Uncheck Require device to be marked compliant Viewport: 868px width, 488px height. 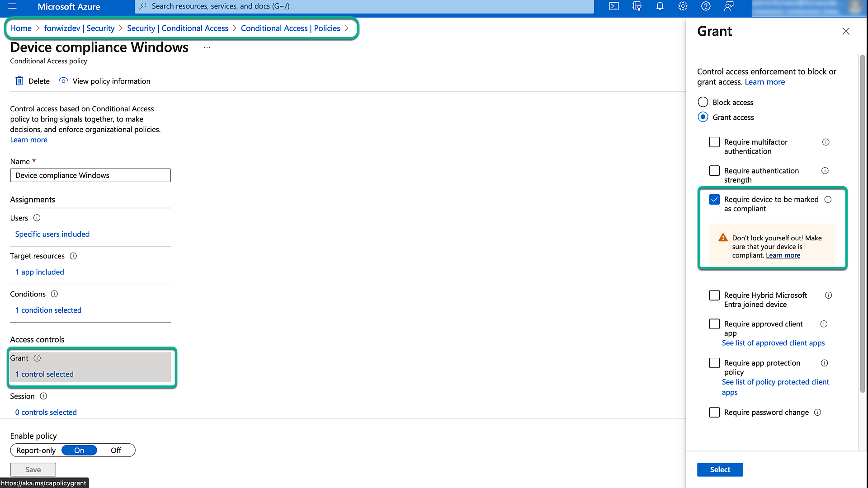[714, 199]
